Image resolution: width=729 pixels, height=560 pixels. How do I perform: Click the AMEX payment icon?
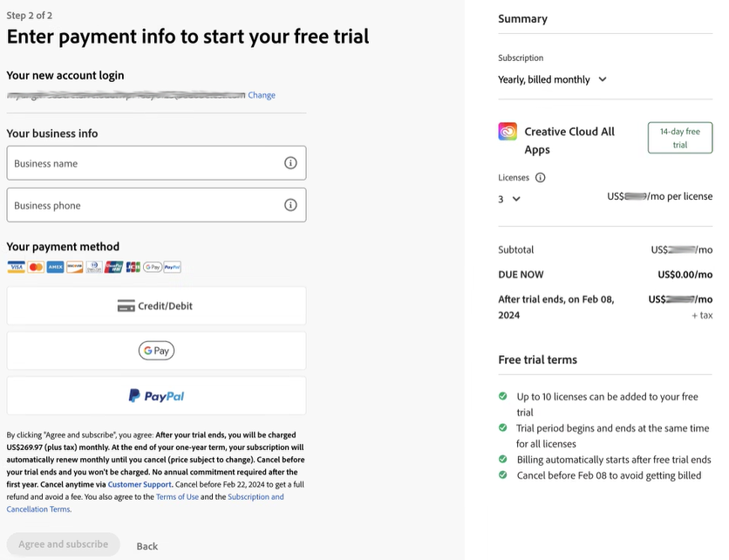pyautogui.click(x=53, y=267)
